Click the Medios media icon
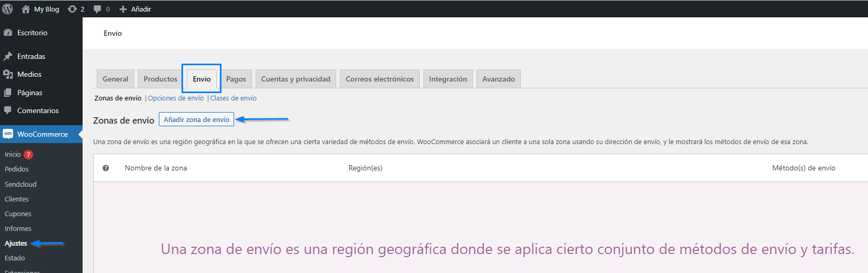This screenshot has width=868, height=273. [8, 74]
